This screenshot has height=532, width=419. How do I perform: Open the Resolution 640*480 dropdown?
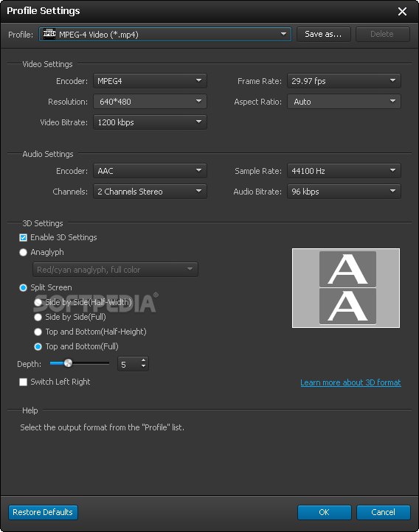tap(150, 102)
